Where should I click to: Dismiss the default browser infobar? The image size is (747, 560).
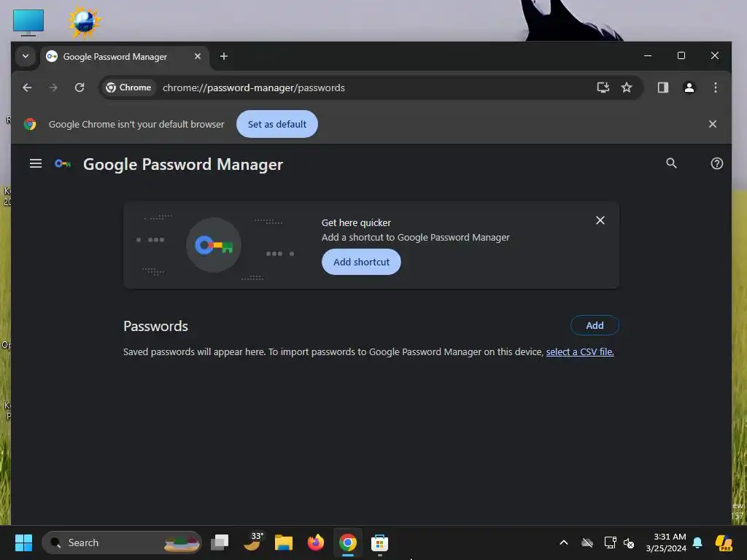coord(712,124)
